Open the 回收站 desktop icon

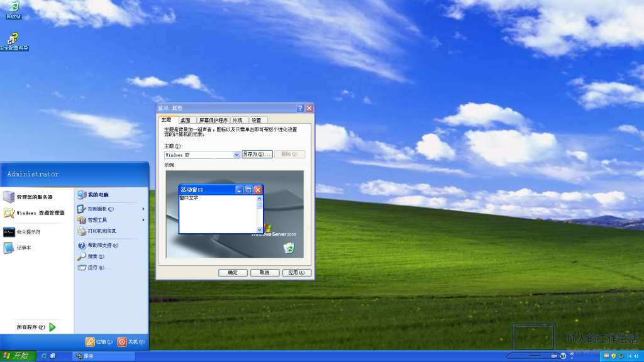pyautogui.click(x=13, y=10)
